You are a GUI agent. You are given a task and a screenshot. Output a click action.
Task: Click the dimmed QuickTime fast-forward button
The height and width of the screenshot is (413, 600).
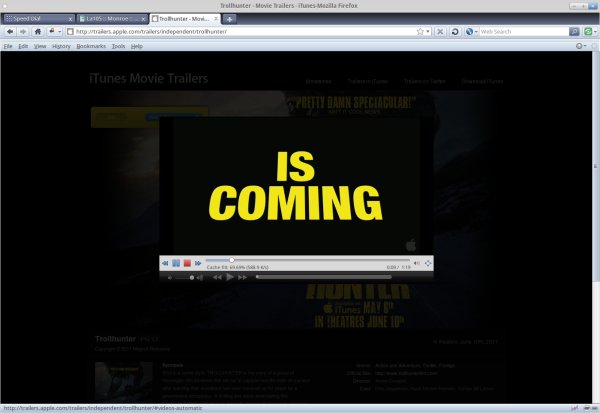point(242,277)
